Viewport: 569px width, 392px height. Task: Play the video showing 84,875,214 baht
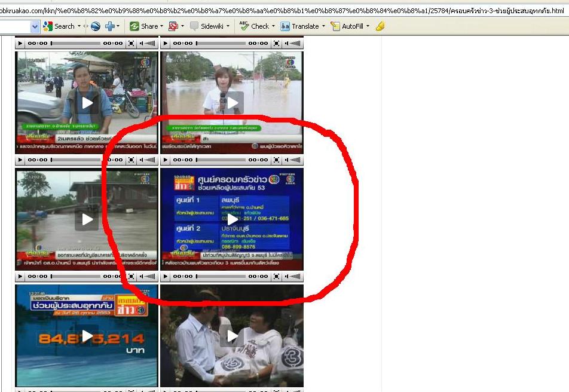point(87,336)
